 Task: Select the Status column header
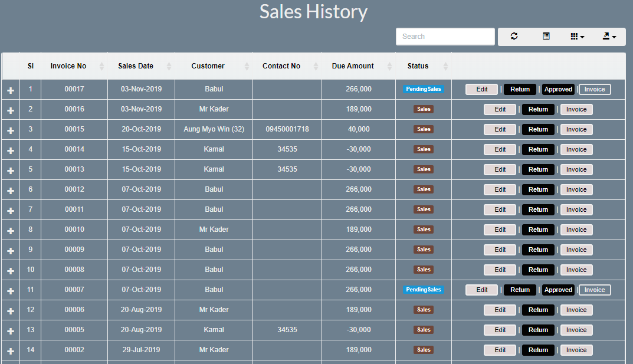pos(417,65)
